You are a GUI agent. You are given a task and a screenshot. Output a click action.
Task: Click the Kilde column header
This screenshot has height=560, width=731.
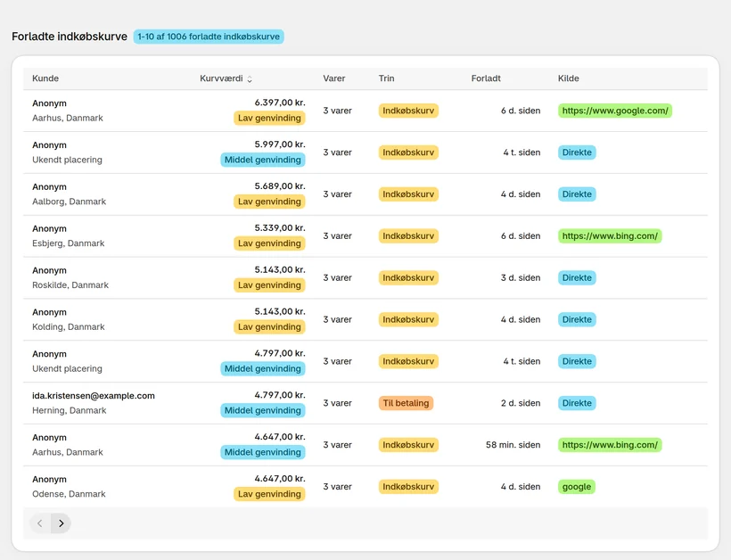568,78
